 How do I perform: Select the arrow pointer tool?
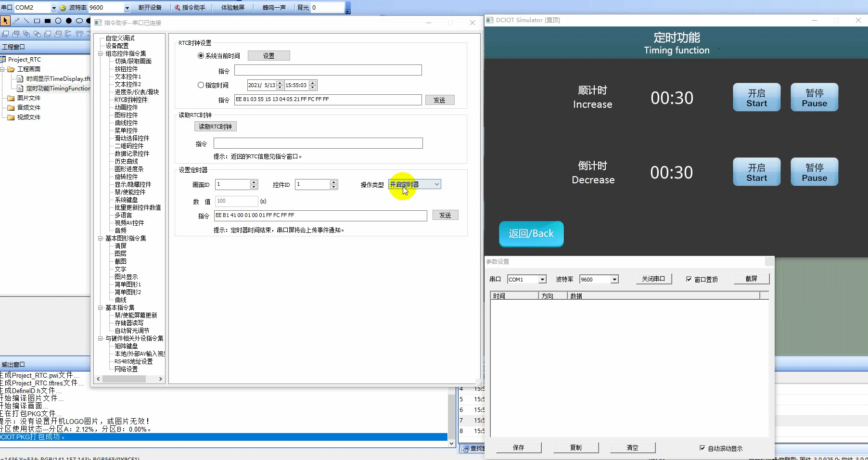[5, 21]
